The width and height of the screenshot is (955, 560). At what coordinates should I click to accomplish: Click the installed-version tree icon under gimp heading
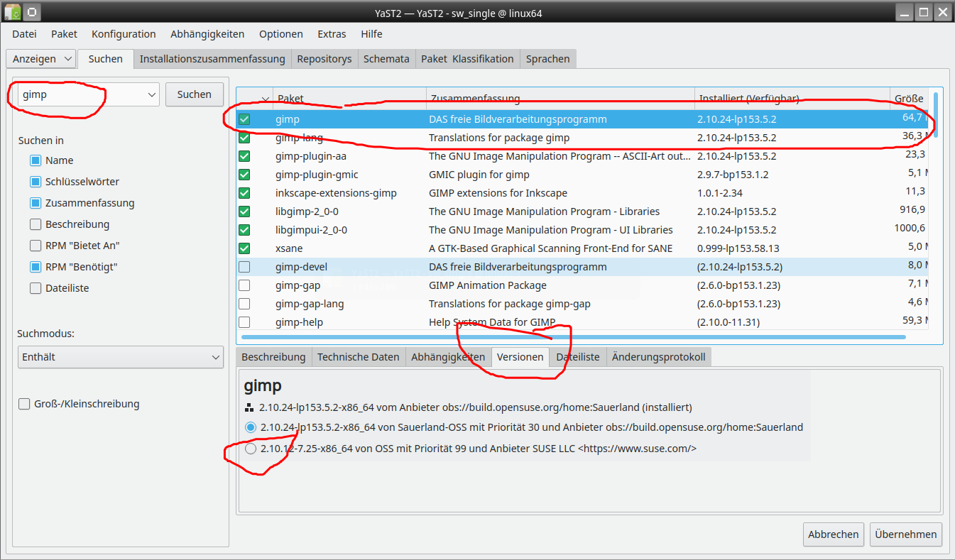249,408
